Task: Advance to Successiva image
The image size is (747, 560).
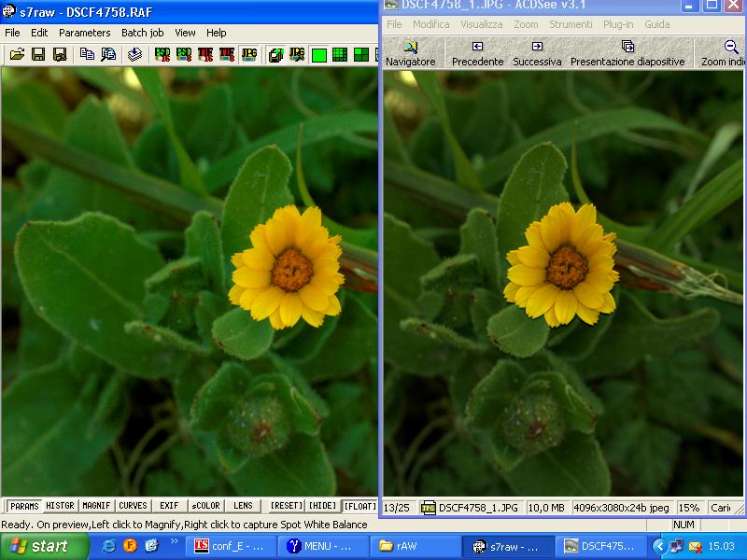Action: click(537, 53)
